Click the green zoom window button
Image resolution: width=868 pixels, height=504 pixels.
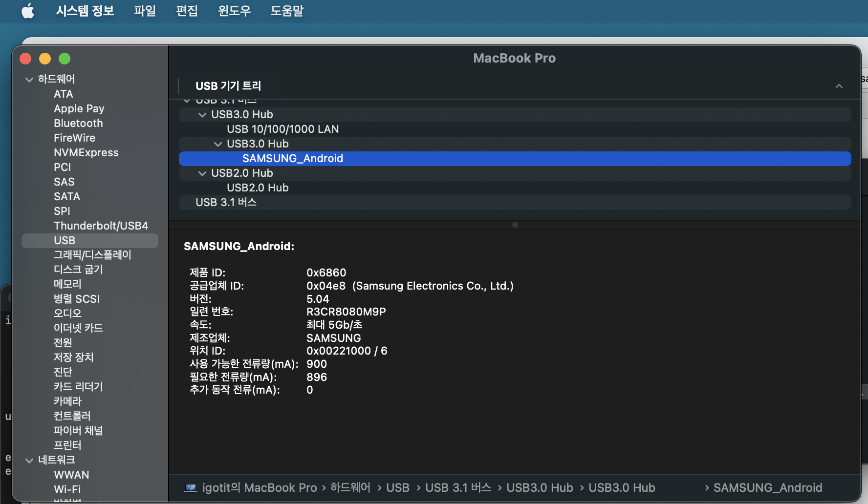[x=65, y=59]
